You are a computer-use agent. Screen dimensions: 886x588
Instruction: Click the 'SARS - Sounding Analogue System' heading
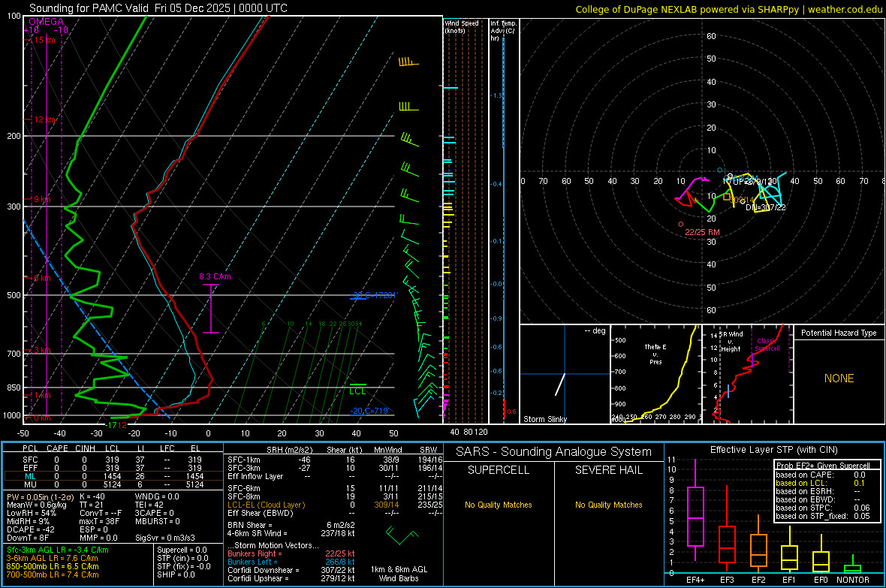pyautogui.click(x=554, y=452)
